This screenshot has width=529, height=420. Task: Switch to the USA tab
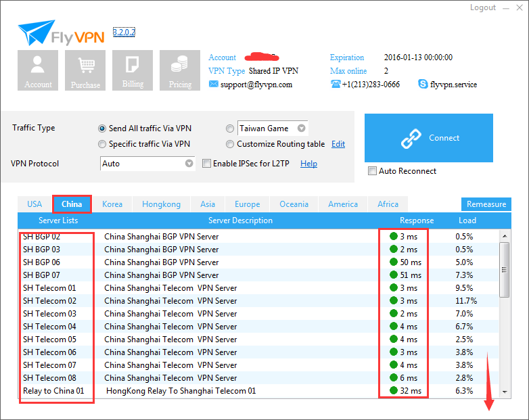[x=34, y=204]
